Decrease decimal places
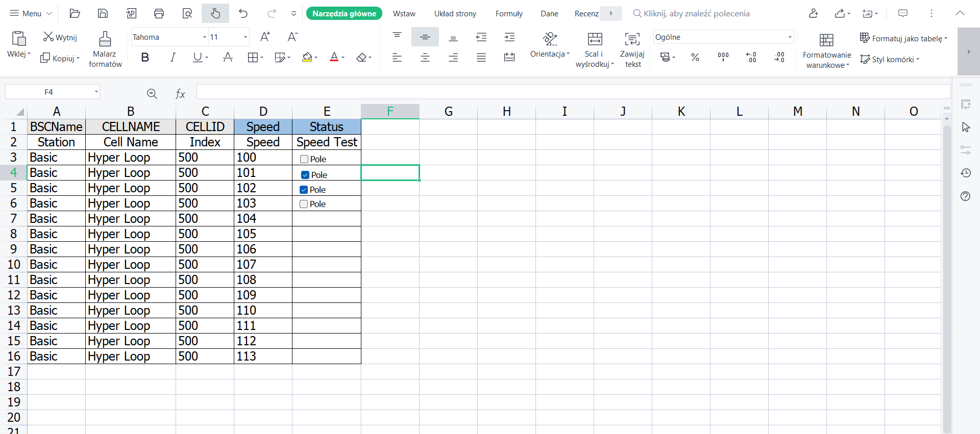 pos(779,58)
